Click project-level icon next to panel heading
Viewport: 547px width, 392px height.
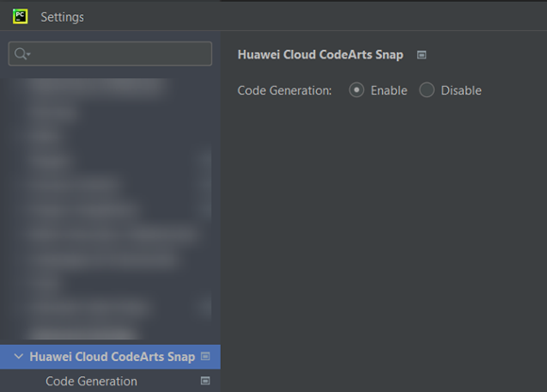coord(422,55)
